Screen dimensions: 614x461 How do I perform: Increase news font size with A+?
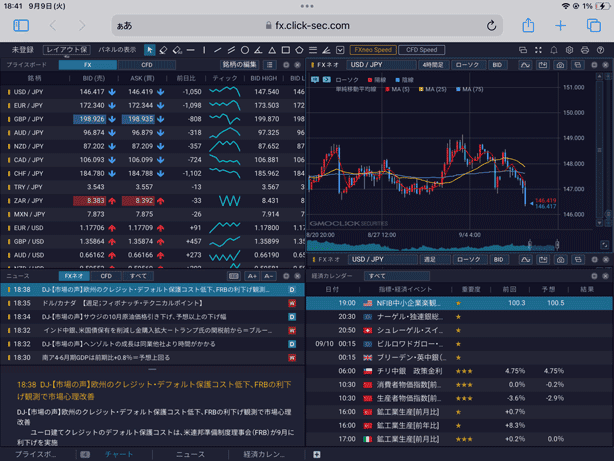click(252, 276)
